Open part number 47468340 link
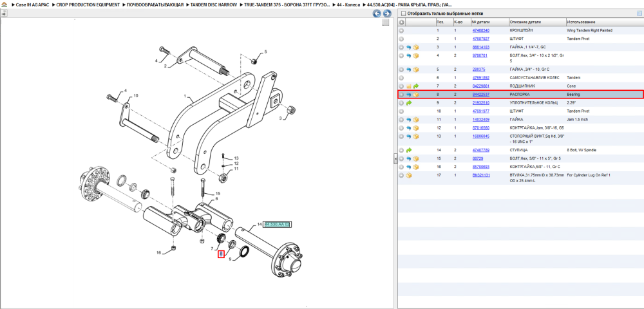 click(x=480, y=30)
